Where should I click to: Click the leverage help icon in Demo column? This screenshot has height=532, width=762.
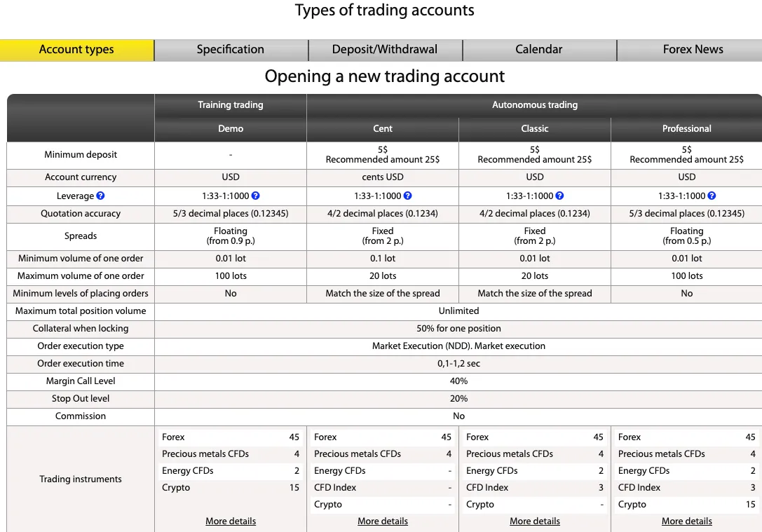255,196
